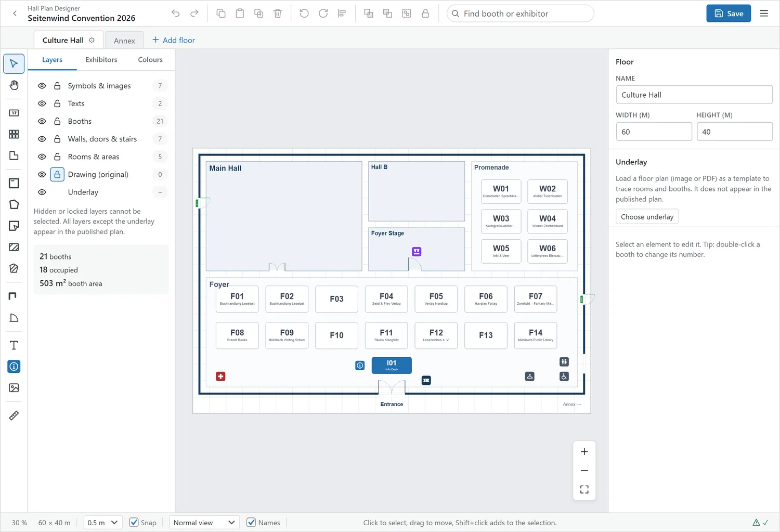Select the polygon area tool

coord(14,204)
